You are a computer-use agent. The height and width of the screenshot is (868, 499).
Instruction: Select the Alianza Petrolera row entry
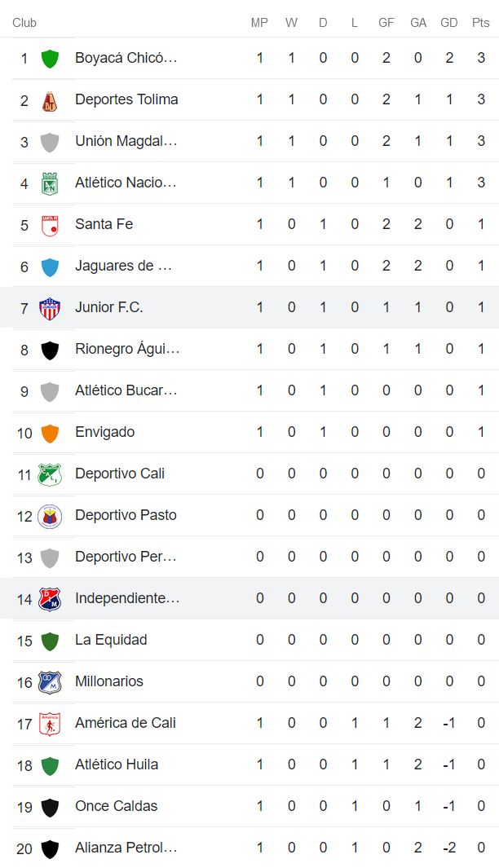125,847
